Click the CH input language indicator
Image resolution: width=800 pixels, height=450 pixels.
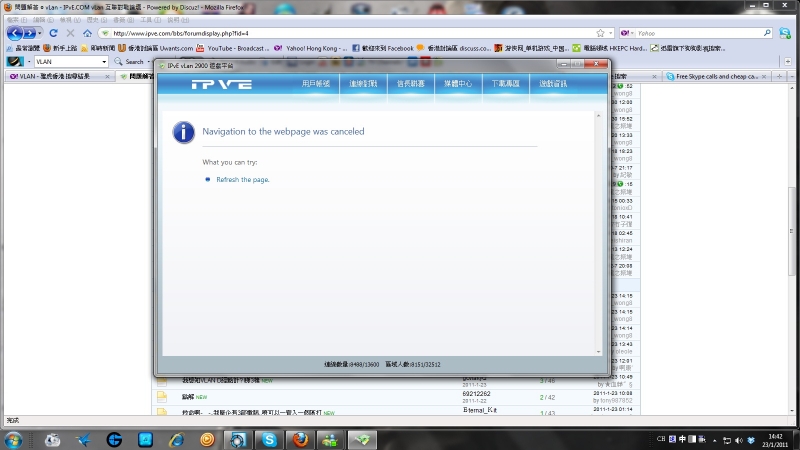(x=661, y=439)
